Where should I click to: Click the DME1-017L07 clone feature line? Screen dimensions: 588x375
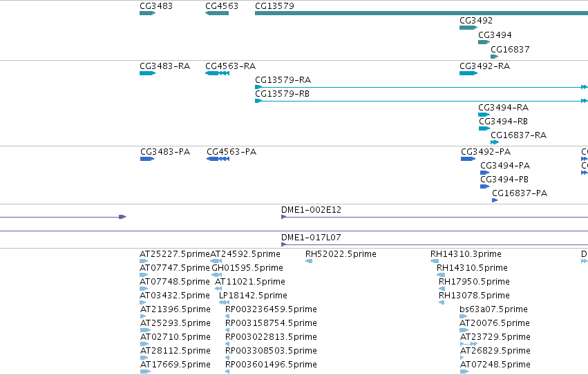(435, 244)
